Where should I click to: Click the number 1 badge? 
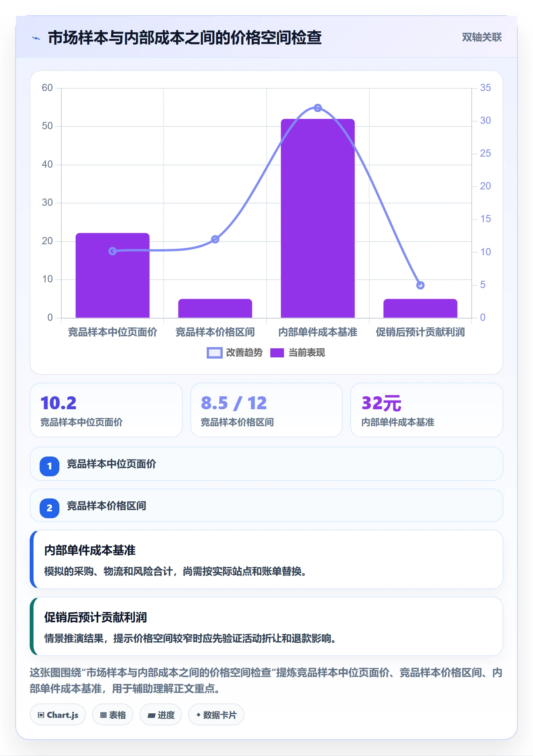pyautogui.click(x=49, y=466)
